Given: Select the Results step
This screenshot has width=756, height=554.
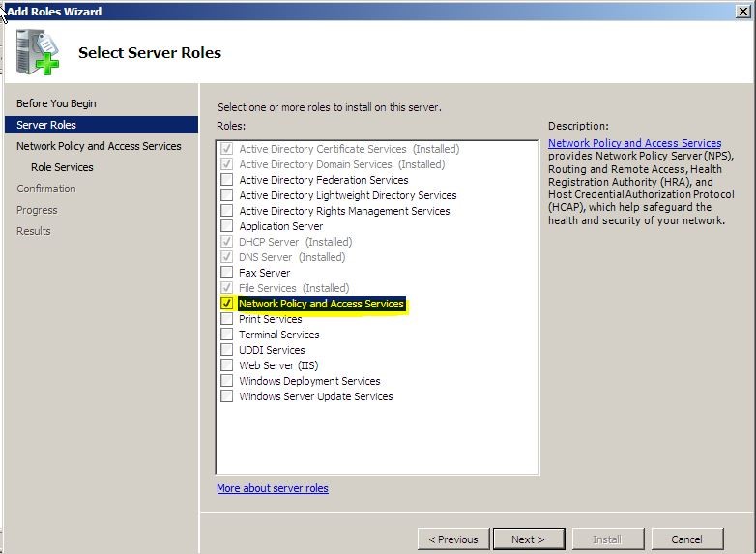Looking at the screenshot, I should point(33,231).
